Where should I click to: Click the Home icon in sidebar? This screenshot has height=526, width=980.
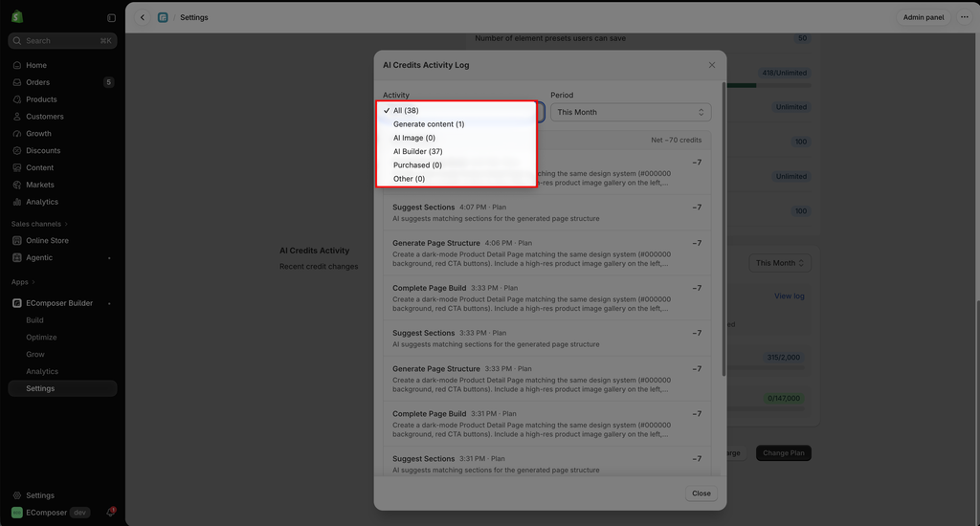17,65
